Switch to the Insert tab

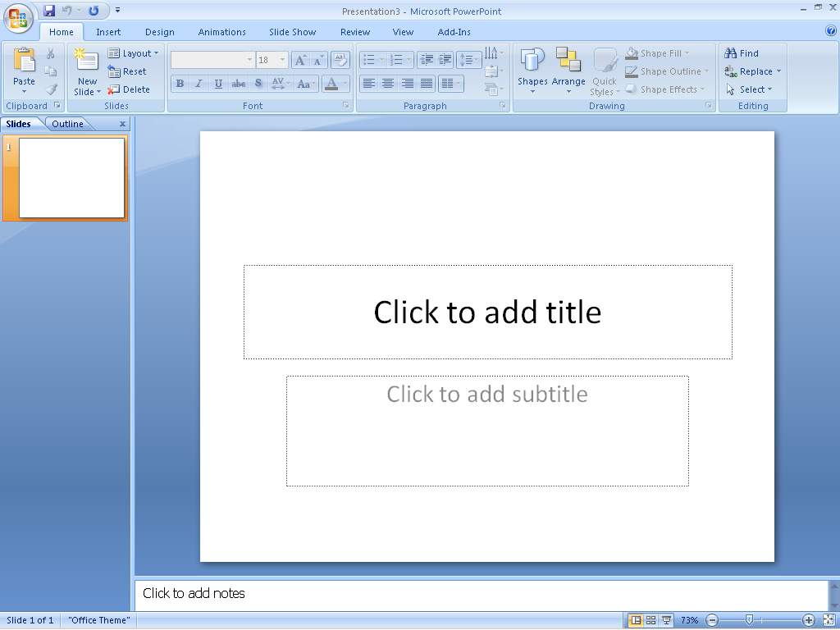(108, 32)
